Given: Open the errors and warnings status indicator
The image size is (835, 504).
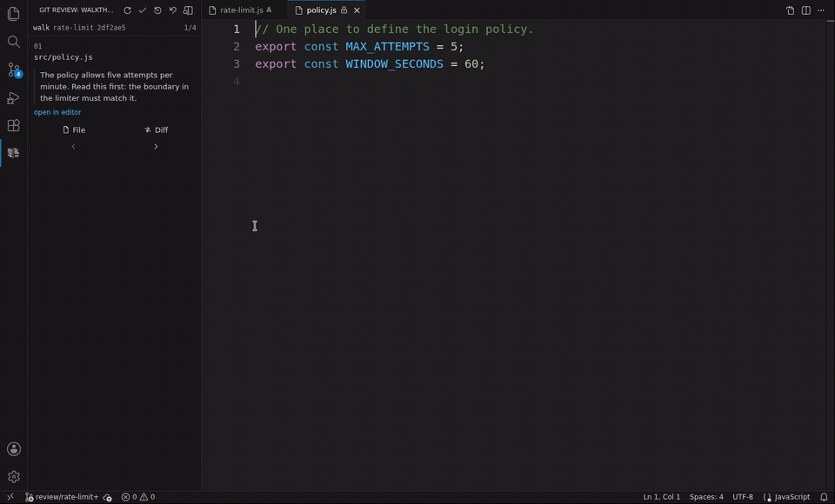Looking at the screenshot, I should (138, 496).
